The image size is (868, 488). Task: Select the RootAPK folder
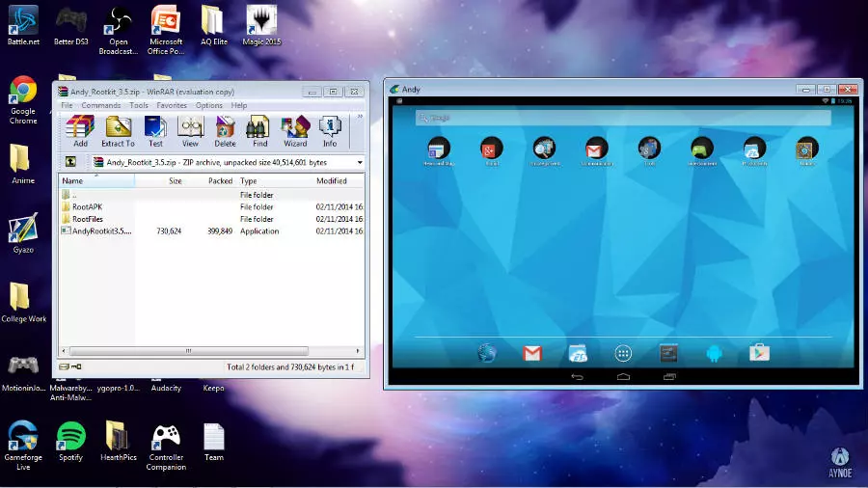pyautogui.click(x=86, y=207)
